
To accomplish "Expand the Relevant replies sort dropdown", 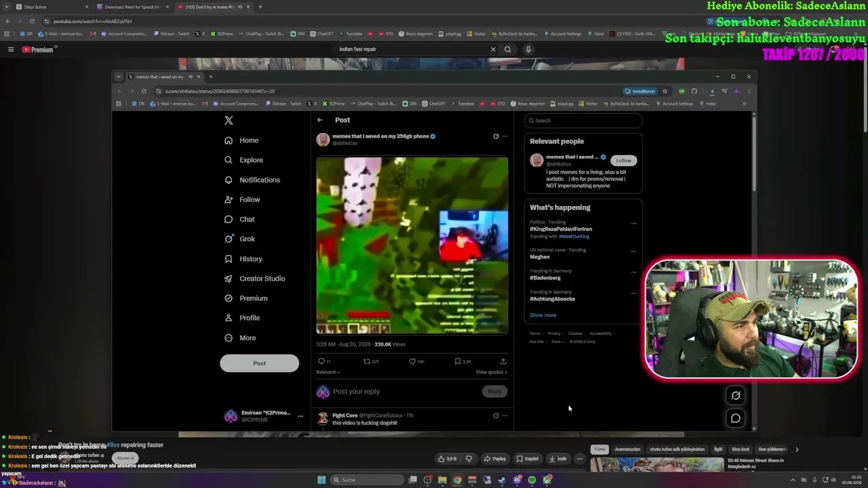I will 328,372.
